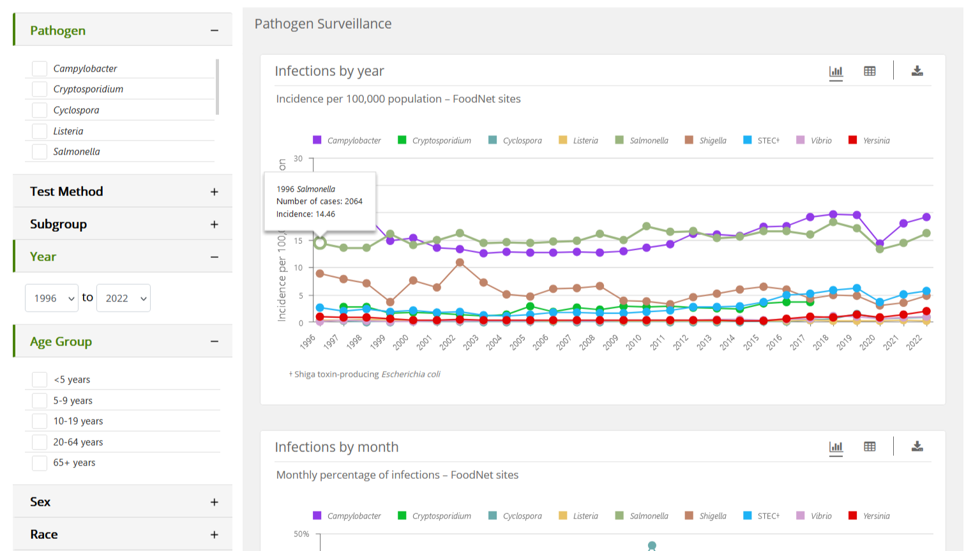Expand Sex filter with plus icon
This screenshot has width=980, height=551.
215,502
